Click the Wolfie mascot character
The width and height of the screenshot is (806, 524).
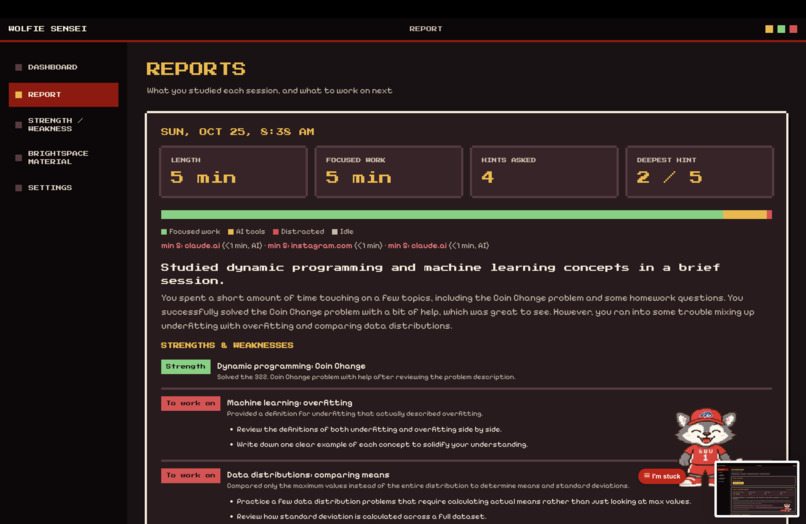(705, 446)
